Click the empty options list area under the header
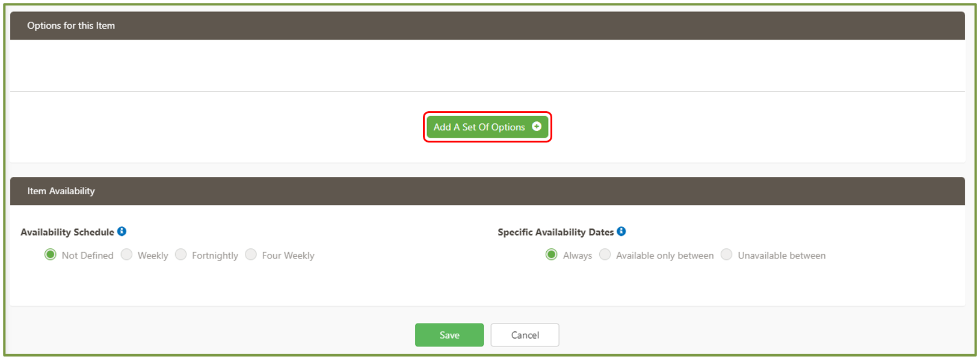Screen dimensions: 980x359 coord(487,66)
